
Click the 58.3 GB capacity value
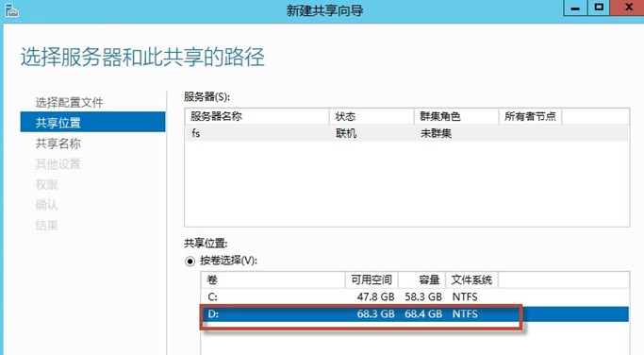pyautogui.click(x=423, y=297)
